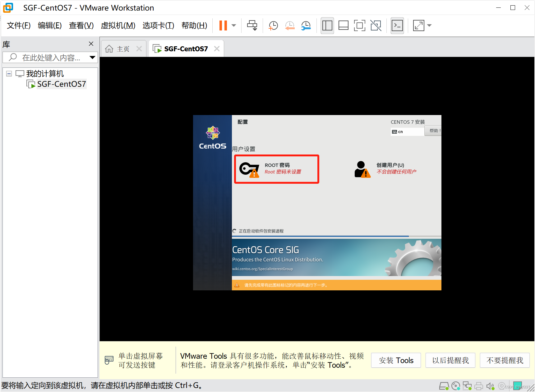Click the 不要提醒我 button

coord(505,360)
